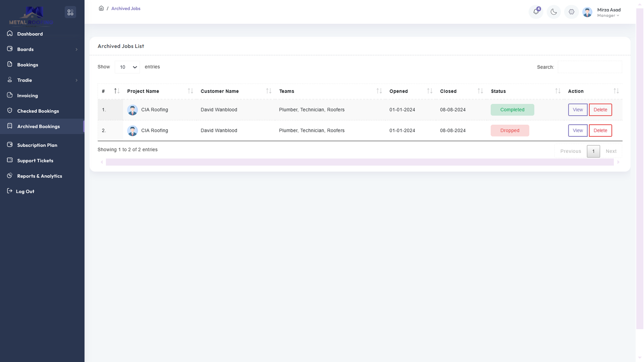The height and width of the screenshot is (362, 644).
Task: Click the notification bell icon
Action: pos(536,12)
